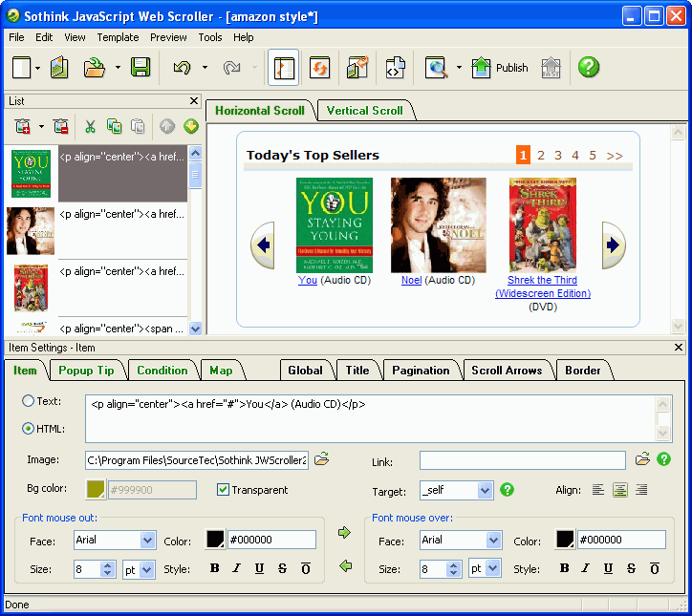Image resolution: width=692 pixels, height=616 pixels.
Task: Open the Scroll Arrows settings tab
Action: point(507,371)
